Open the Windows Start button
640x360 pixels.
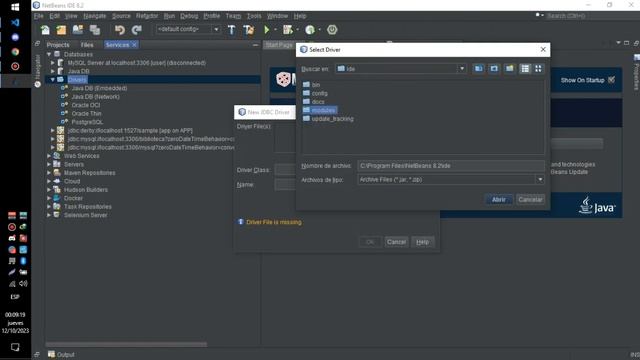click(x=15, y=7)
